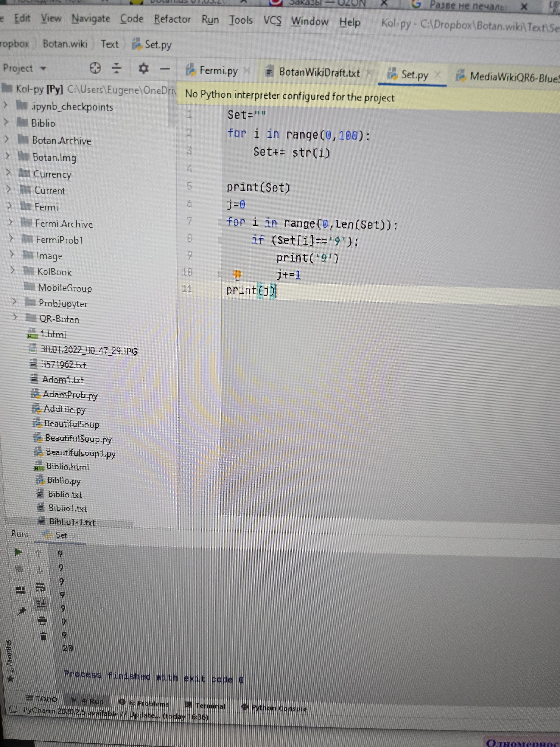The image size is (560, 747).
Task: Open the VCS menu
Action: [x=272, y=21]
